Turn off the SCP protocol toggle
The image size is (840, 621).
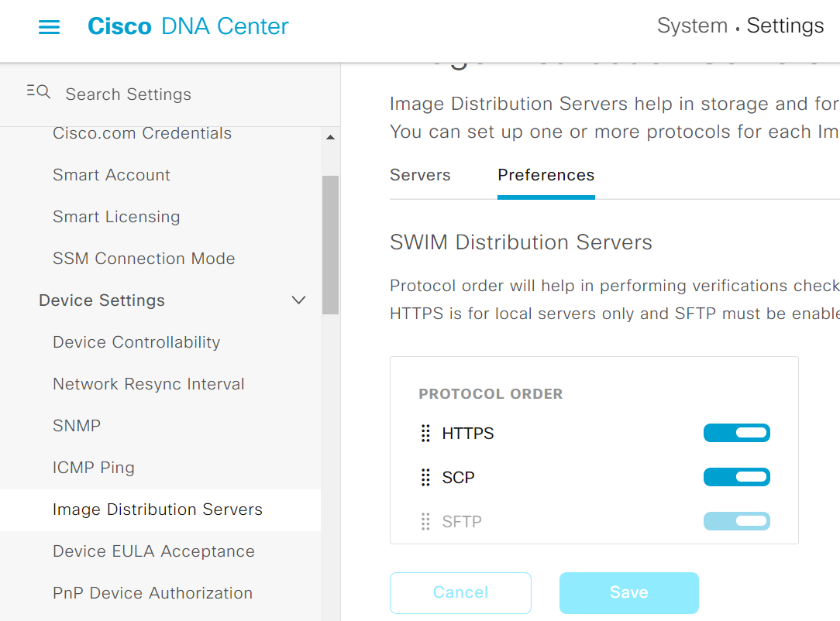[736, 477]
